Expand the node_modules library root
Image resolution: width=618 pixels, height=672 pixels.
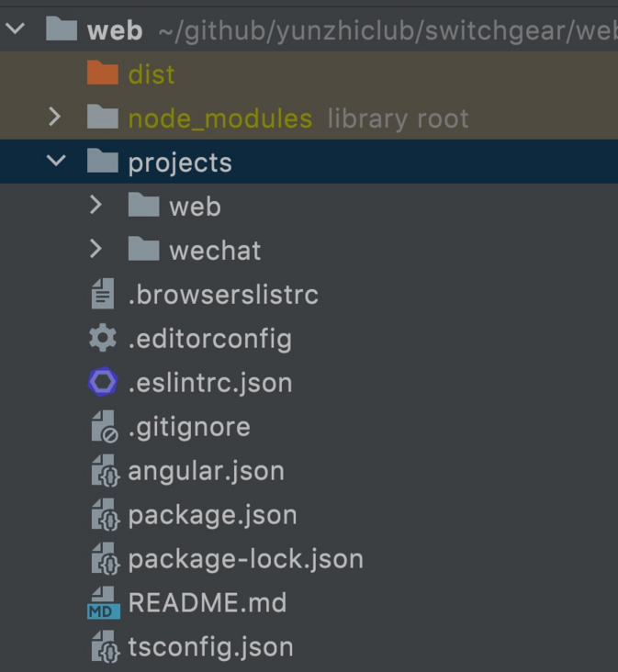55,118
